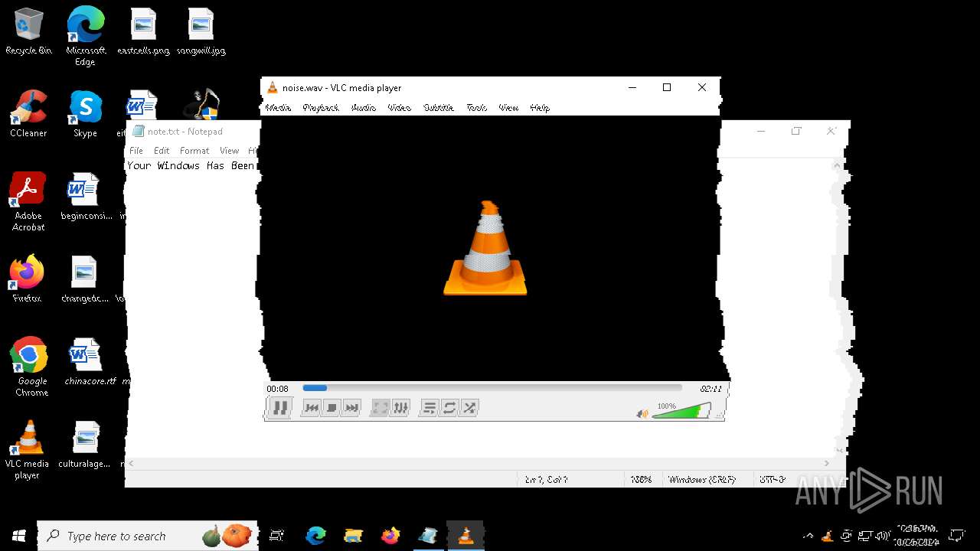The height and width of the screenshot is (551, 980).
Task: Open the VLC View menu
Action: [508, 108]
